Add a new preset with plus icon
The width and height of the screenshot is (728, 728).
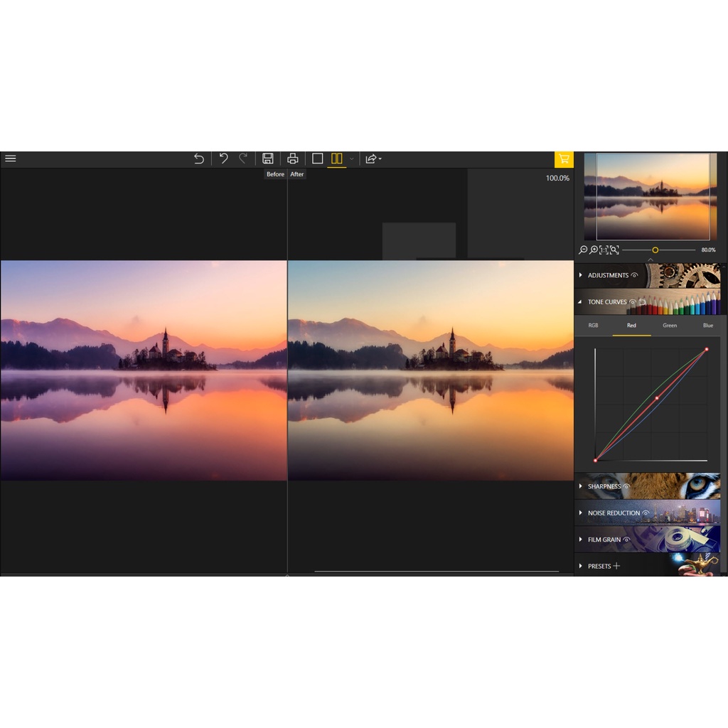(x=616, y=566)
